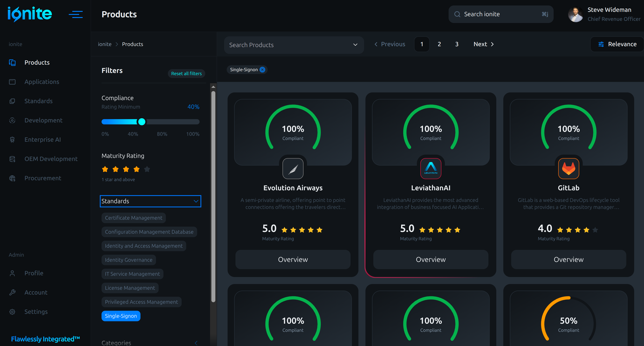Image resolution: width=644 pixels, height=346 pixels.
Task: Set maturity filter to four stars
Action: pyautogui.click(x=137, y=169)
